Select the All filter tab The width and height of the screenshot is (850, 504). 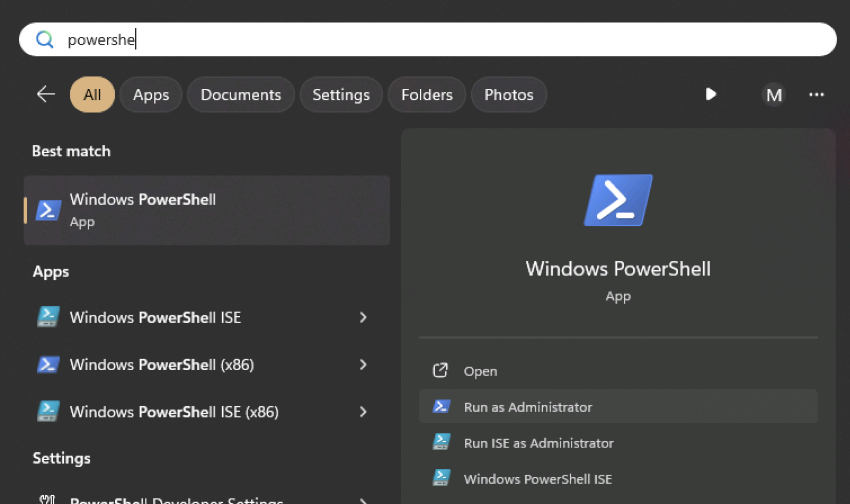(x=93, y=95)
